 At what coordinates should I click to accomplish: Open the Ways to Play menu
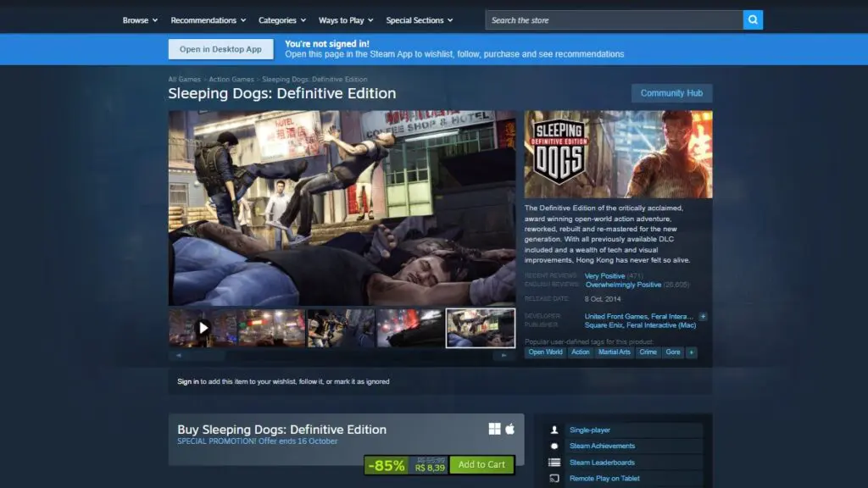(x=345, y=20)
